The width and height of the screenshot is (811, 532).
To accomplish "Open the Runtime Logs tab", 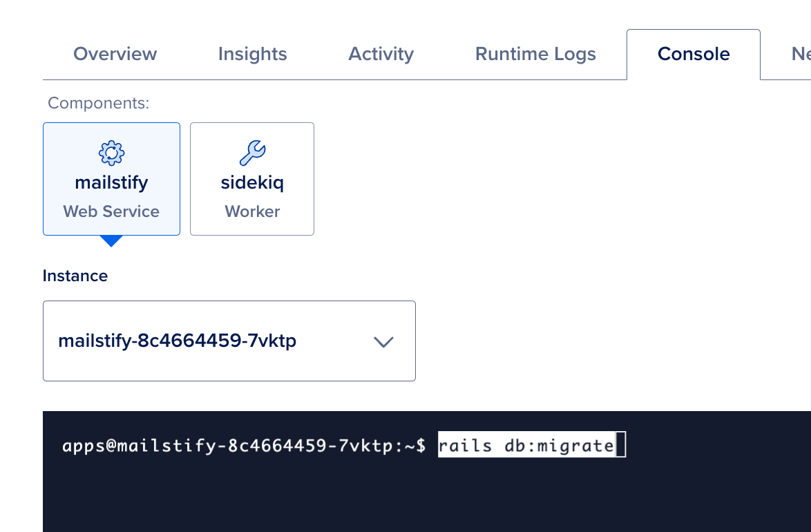I will click(x=535, y=54).
